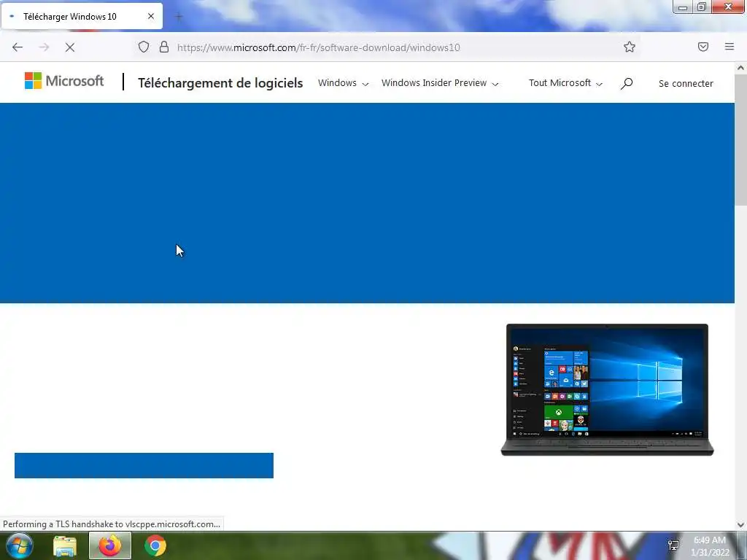Click Se connecter to sign in
The image size is (747, 560).
click(686, 83)
